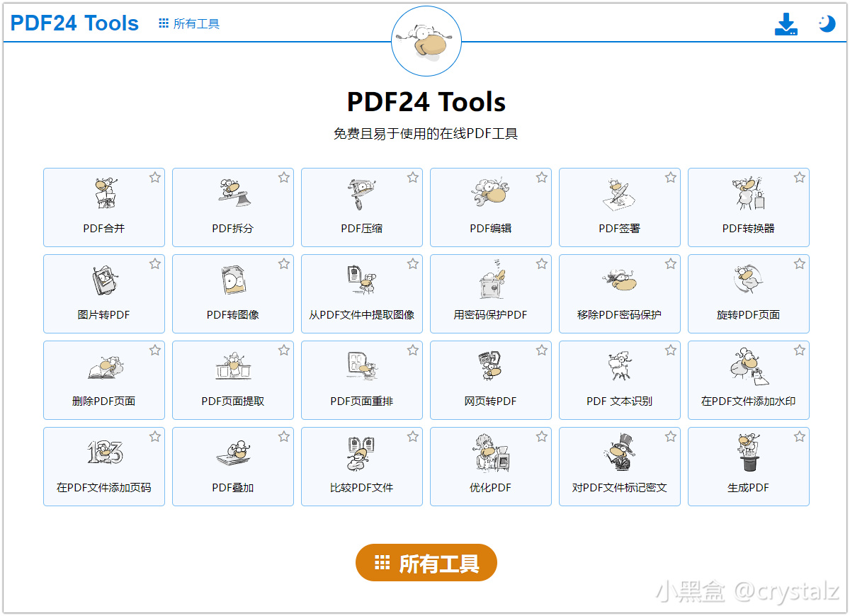
Task: Open the 对PDF文件标记密文 icon
Action: [x=620, y=453]
